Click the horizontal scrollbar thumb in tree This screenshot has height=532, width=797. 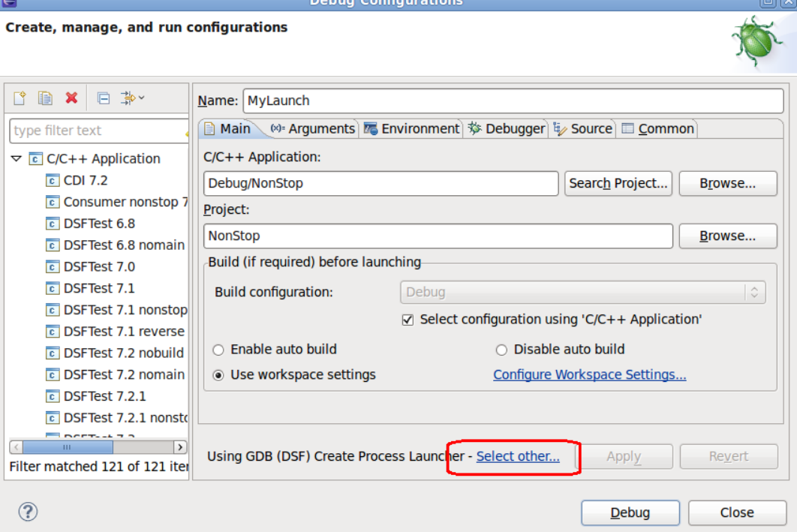coord(67,447)
